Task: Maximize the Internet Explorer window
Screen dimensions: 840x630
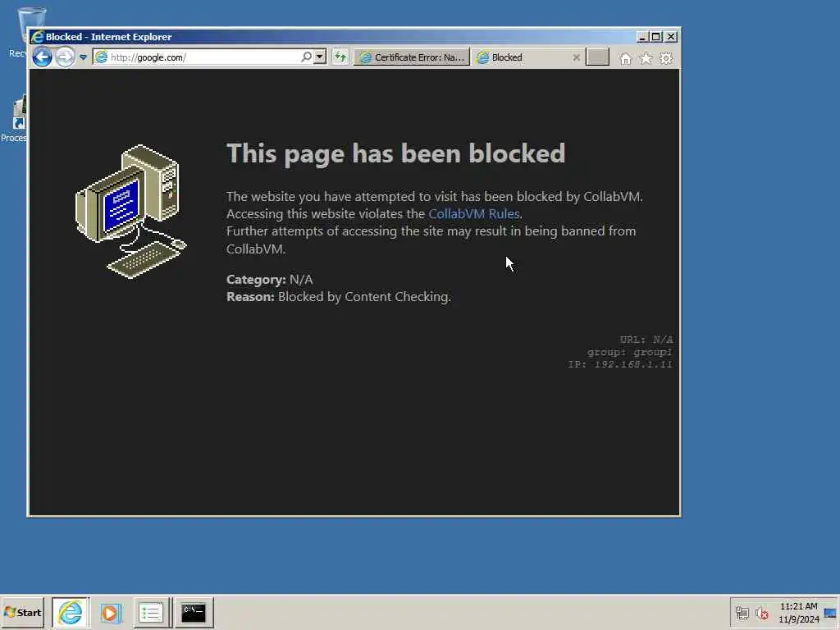Action: [655, 37]
